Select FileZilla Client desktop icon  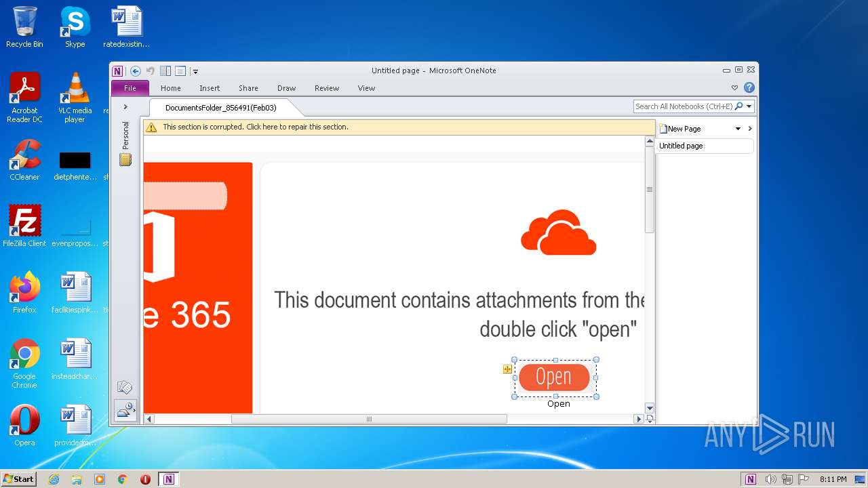[x=24, y=226]
